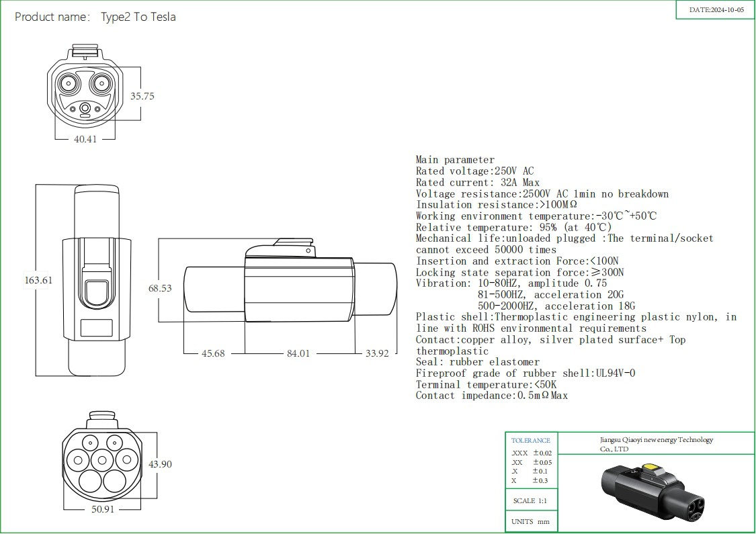Select the vertical adapter view drawing
The height and width of the screenshot is (534, 756).
click(x=98, y=280)
